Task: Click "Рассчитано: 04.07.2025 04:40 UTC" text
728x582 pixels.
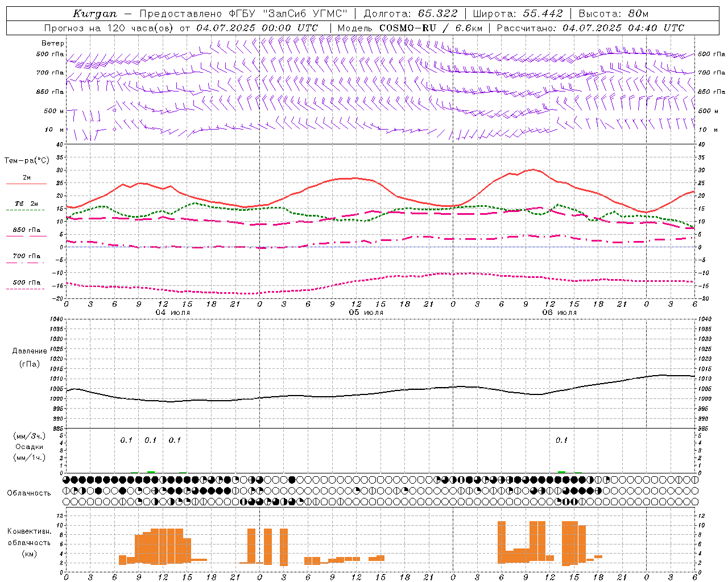Action: pyautogui.click(x=590, y=28)
